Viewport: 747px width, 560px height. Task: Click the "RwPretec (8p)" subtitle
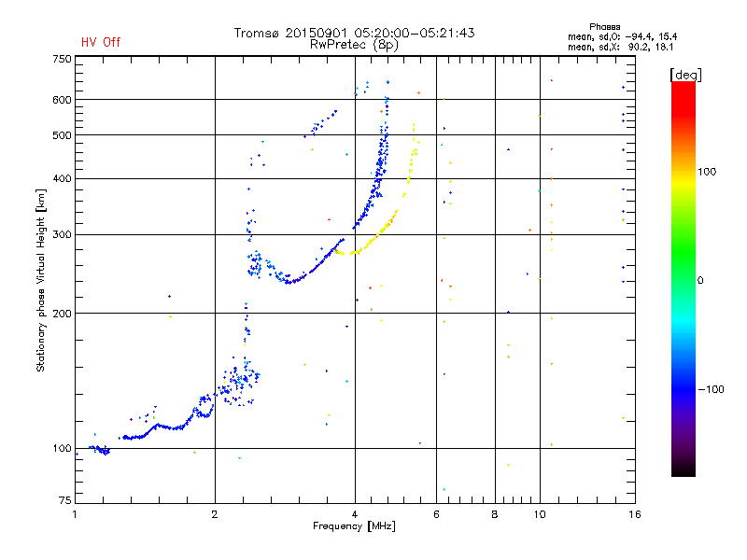pos(354,45)
